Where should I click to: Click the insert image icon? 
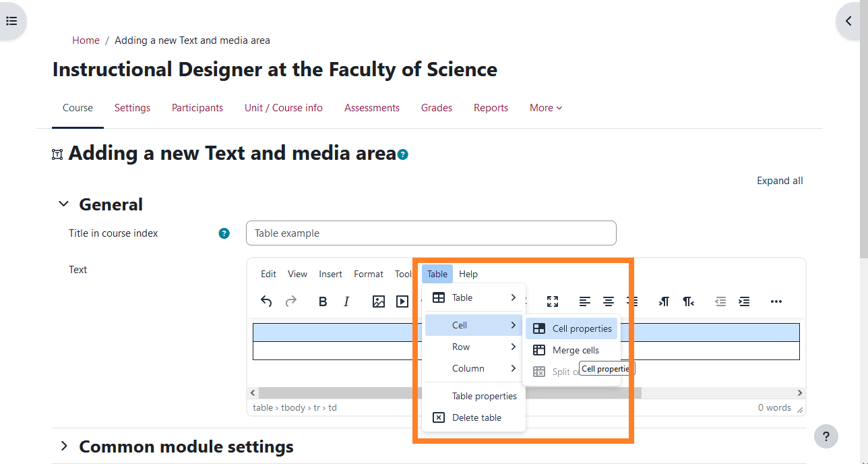(x=379, y=301)
